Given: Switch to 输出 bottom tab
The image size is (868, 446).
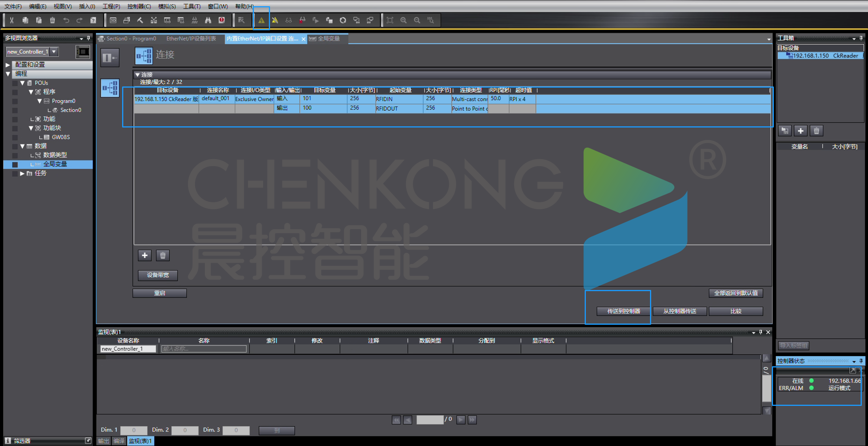Looking at the screenshot, I should point(103,441).
